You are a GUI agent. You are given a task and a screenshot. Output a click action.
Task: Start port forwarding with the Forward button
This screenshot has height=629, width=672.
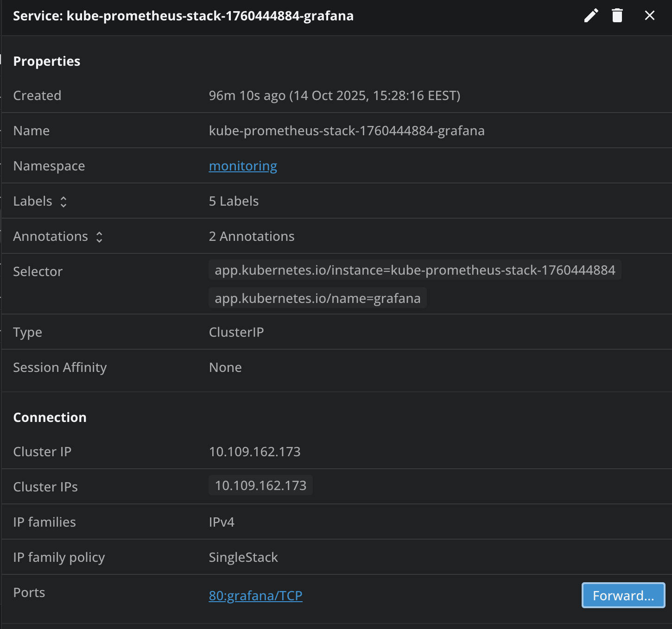pos(623,596)
